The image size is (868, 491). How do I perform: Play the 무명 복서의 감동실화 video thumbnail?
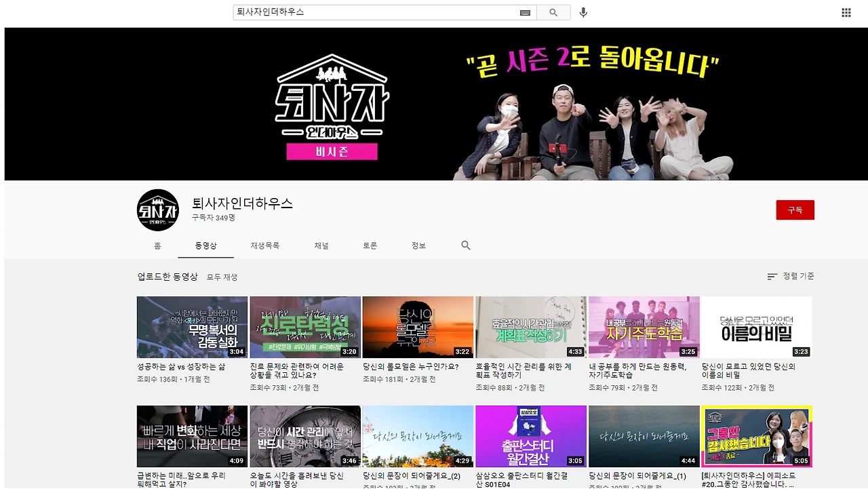(192, 327)
